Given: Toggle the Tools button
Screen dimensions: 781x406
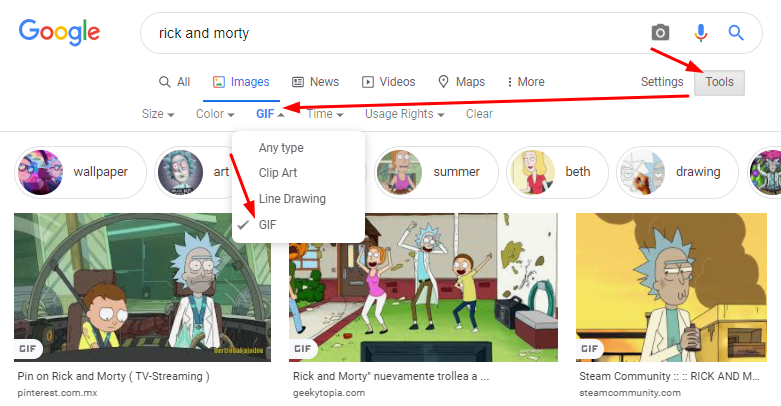Looking at the screenshot, I should [x=719, y=82].
